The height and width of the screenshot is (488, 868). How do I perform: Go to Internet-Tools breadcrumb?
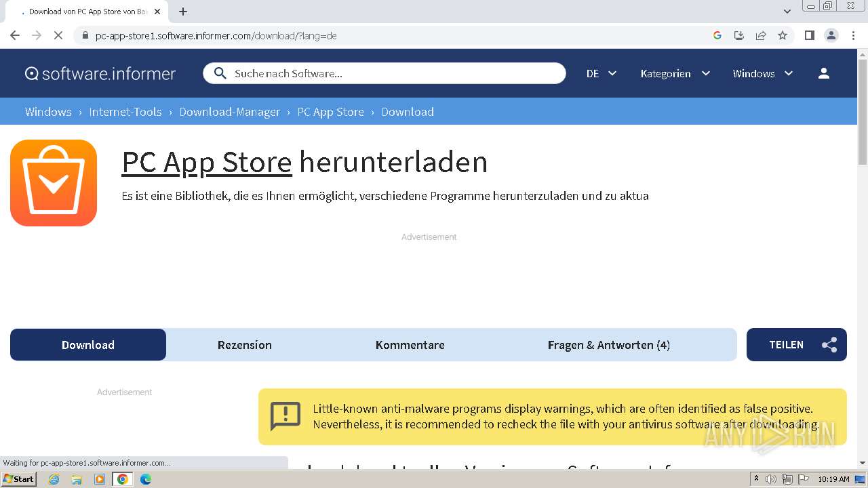pyautogui.click(x=125, y=112)
